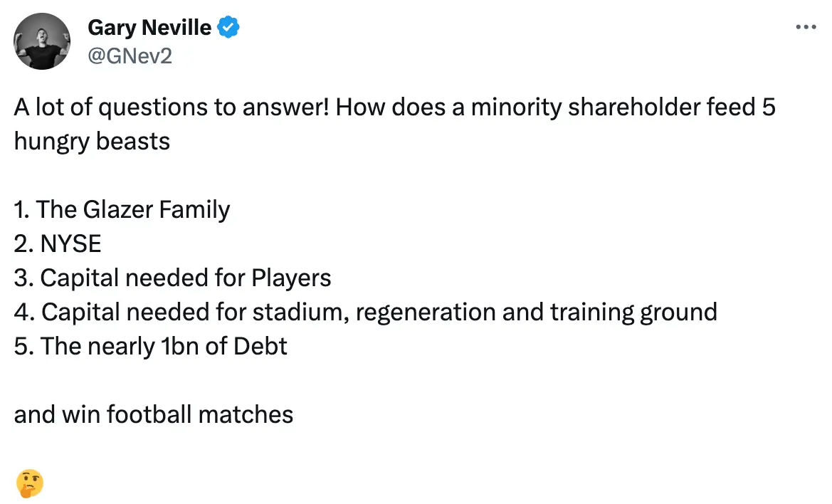832x504 pixels.
Task: Click the NYSE list item text
Action: (57, 243)
